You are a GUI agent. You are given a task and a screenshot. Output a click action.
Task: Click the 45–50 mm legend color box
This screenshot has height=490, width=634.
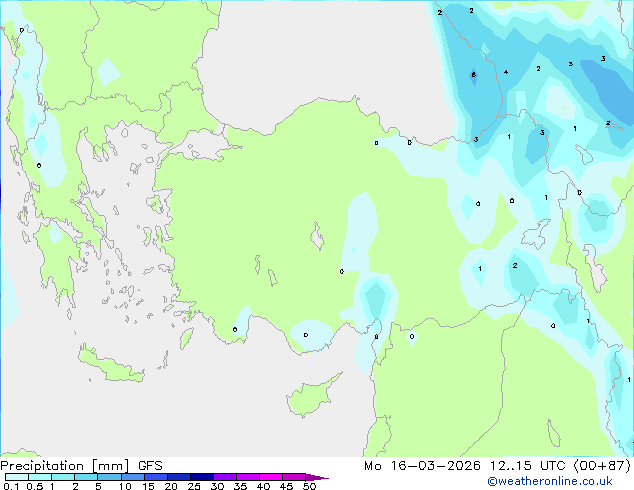pos(294,477)
